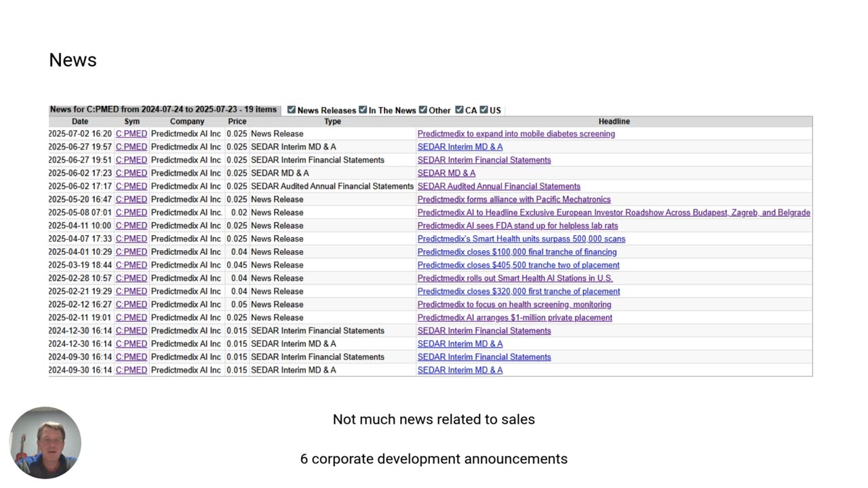Viewport: 868px width, 488px height.
Task: Click C:PMED symbol in 2025-07-02 row
Action: [x=132, y=134]
